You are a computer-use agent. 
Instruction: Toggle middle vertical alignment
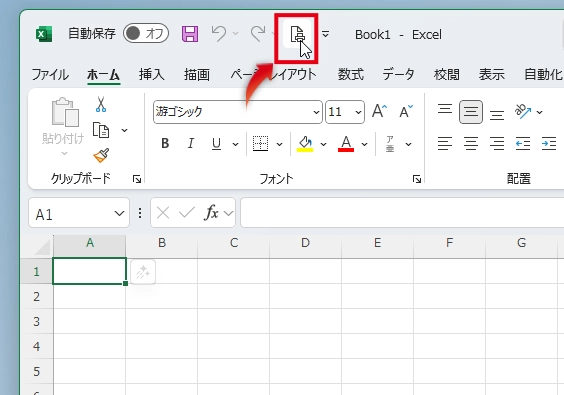pyautogui.click(x=471, y=112)
